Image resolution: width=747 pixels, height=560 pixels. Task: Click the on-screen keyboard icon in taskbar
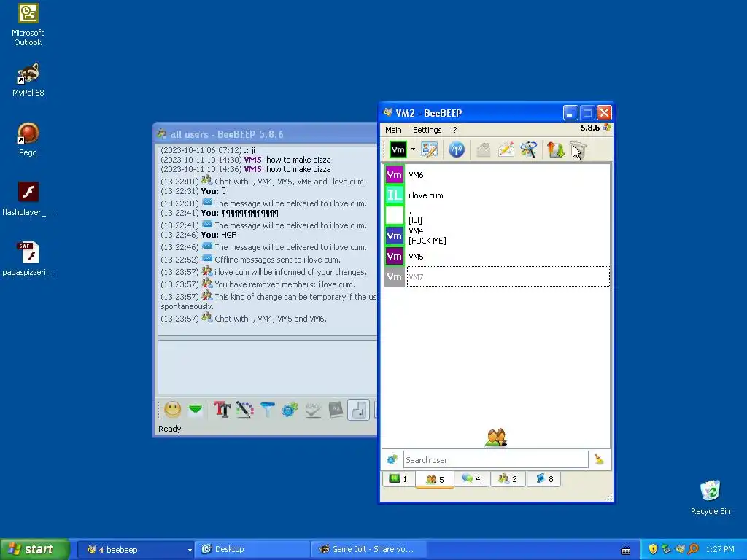[626, 550]
